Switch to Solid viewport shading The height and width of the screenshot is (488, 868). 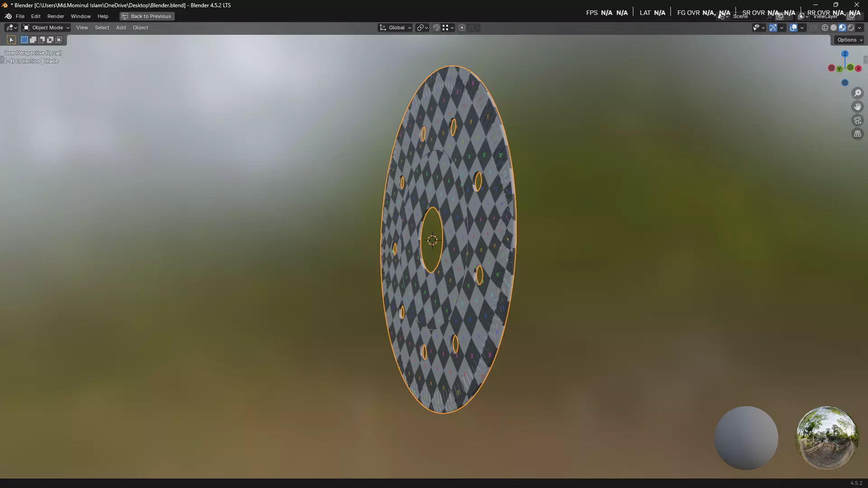pos(834,28)
